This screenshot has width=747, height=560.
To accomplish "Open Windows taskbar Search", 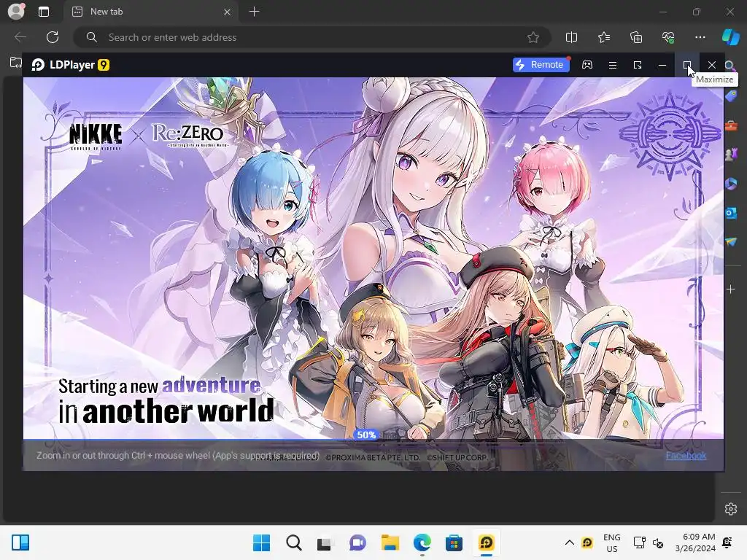I will [x=293, y=542].
